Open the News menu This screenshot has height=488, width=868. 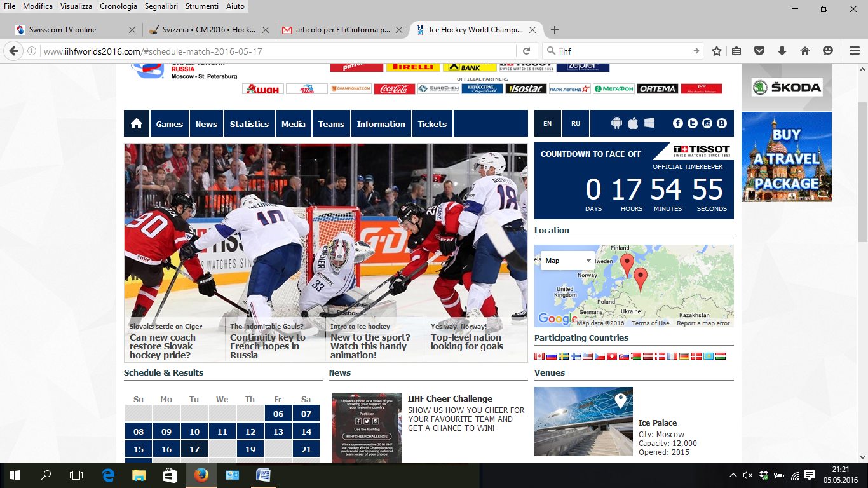[207, 124]
